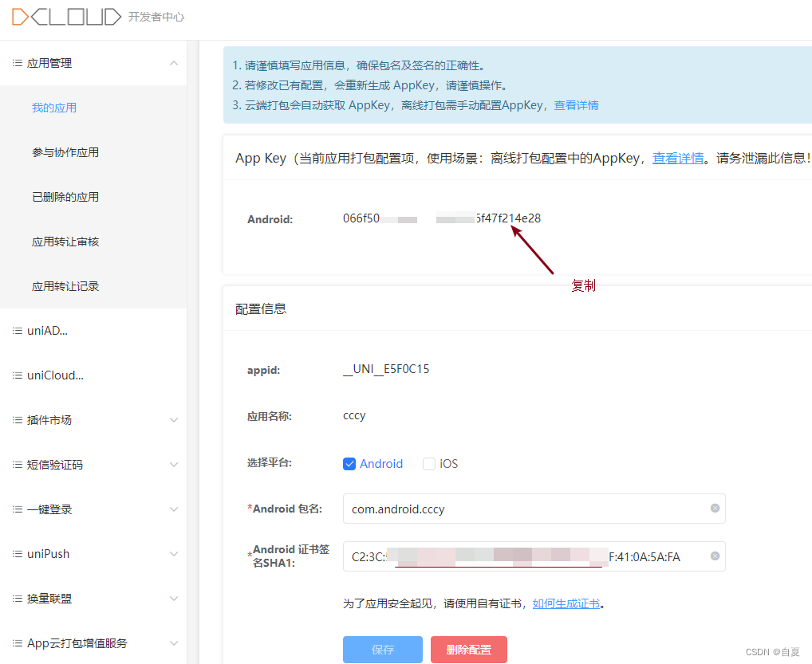Image resolution: width=812 pixels, height=664 pixels.
Task: Toggle the Android checkbox under 选择平台
Action: coord(349,463)
